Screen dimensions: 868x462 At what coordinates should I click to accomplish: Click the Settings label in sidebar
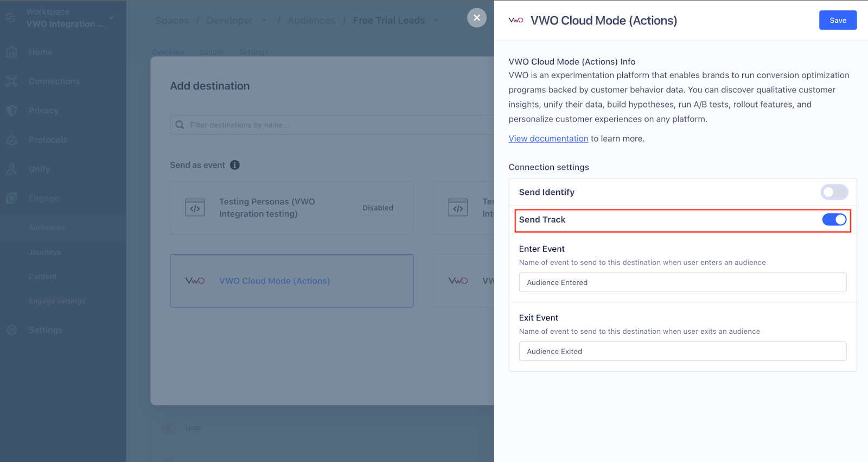46,330
